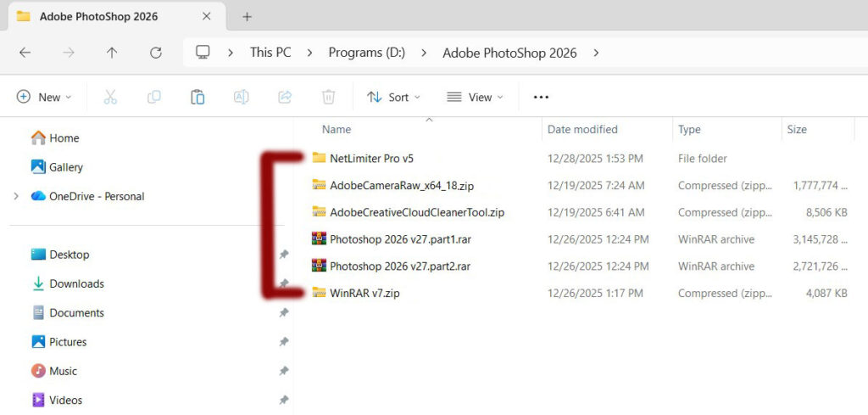Select Photoshop 2026 v27.part1.rar file
The image size is (868, 415).
(x=400, y=239)
